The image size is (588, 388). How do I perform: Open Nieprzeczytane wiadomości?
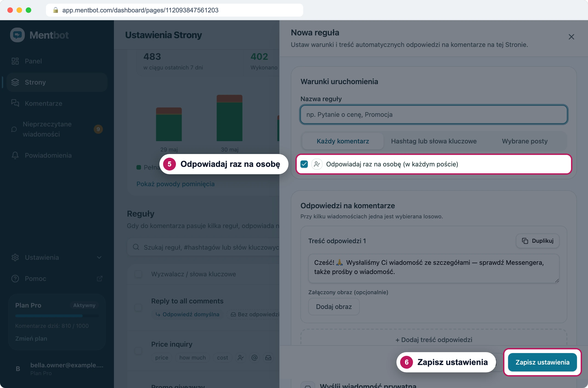click(57, 129)
